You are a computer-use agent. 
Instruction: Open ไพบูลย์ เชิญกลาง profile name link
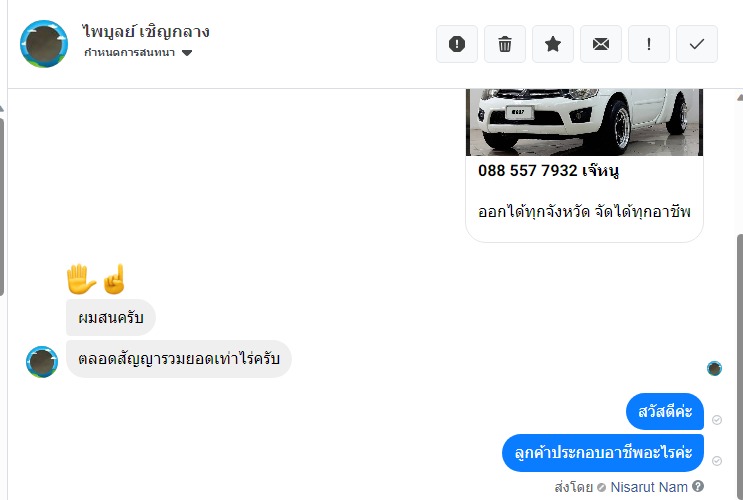click(146, 31)
